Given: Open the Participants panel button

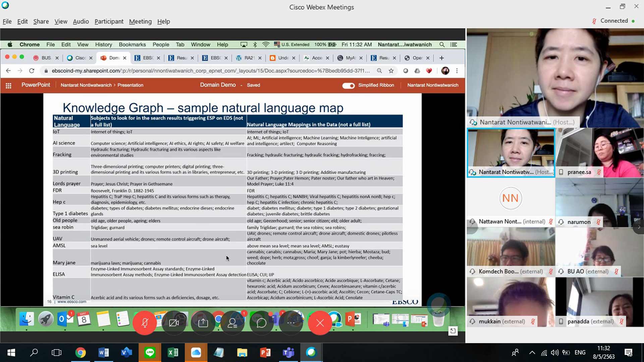Looking at the screenshot, I should [x=232, y=323].
